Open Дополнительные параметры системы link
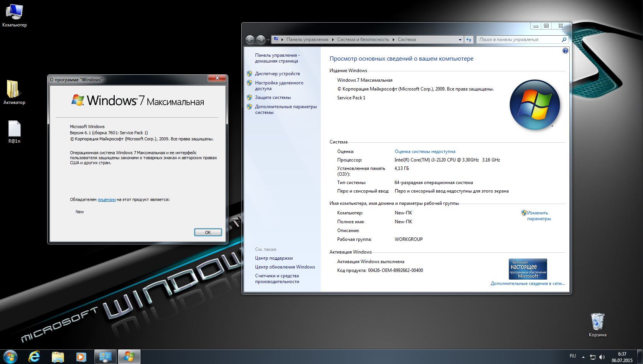 pyautogui.click(x=286, y=109)
